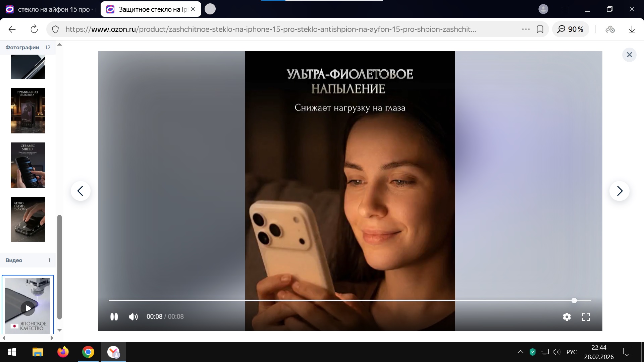Bookmark this page in address bar
644x362 pixels.
(x=540, y=29)
